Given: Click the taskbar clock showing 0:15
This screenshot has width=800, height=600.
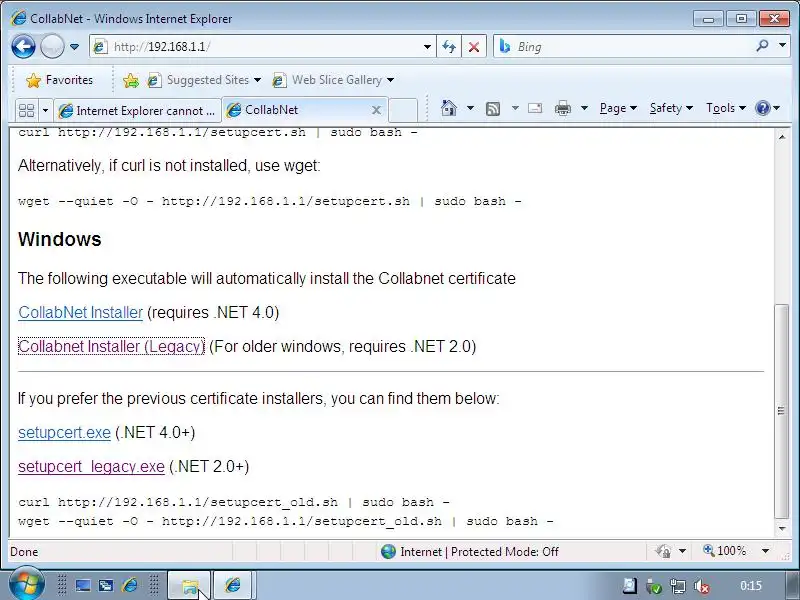Looking at the screenshot, I should 751,586.
